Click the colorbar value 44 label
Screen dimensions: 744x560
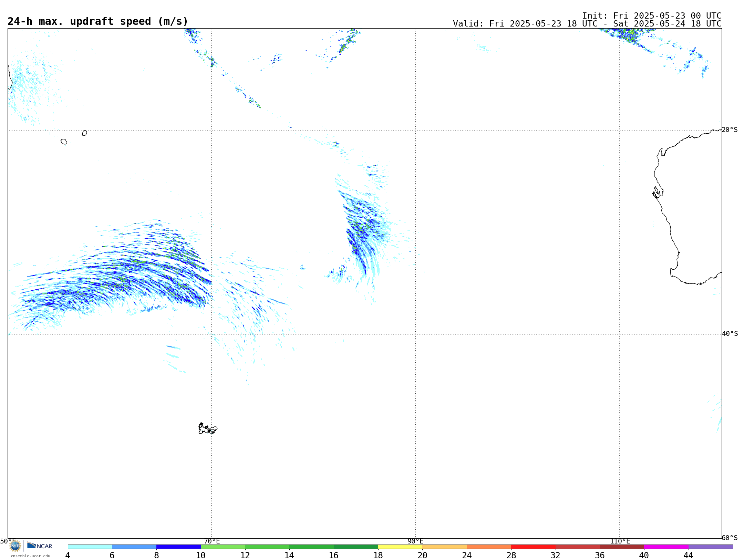tap(688, 555)
